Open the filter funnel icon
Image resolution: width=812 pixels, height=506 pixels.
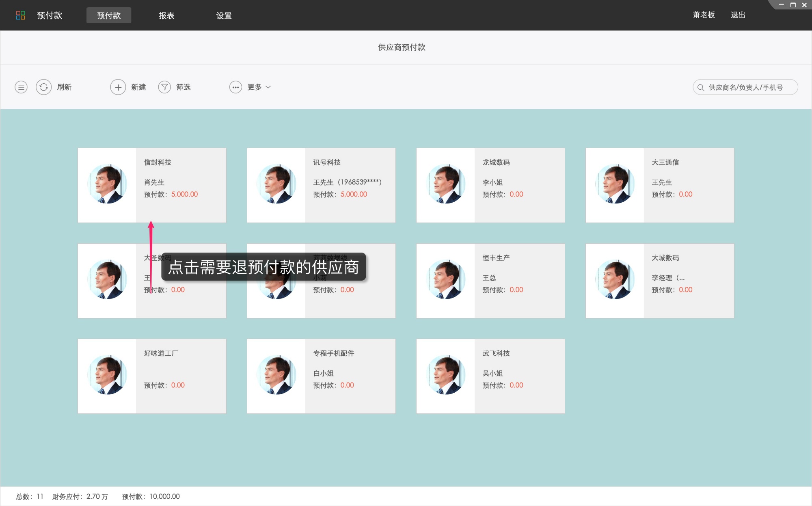(x=164, y=87)
